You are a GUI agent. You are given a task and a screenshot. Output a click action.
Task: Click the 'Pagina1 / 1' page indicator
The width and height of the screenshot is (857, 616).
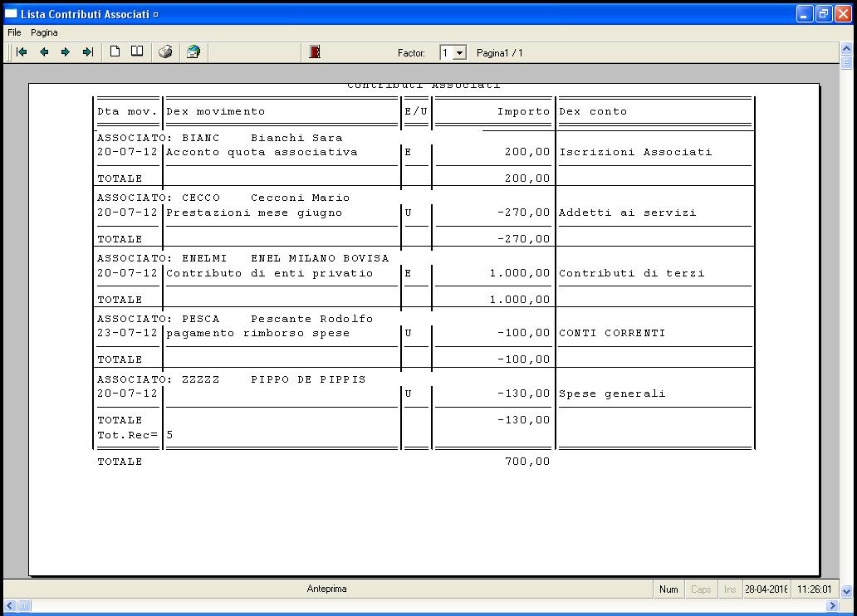(500, 53)
